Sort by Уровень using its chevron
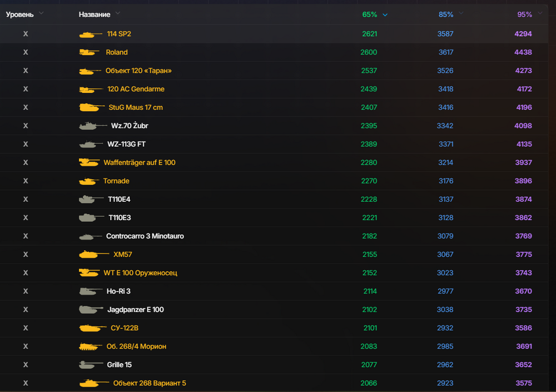This screenshot has height=392, width=556. 41,13
